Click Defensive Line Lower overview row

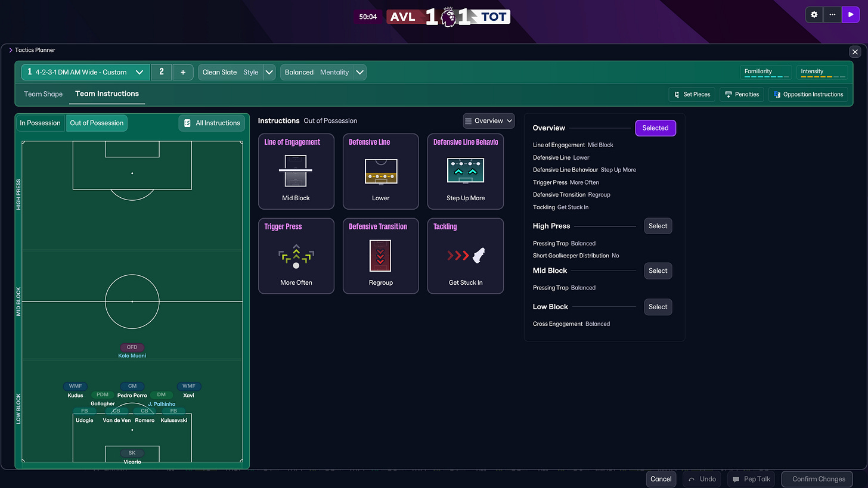(x=561, y=157)
